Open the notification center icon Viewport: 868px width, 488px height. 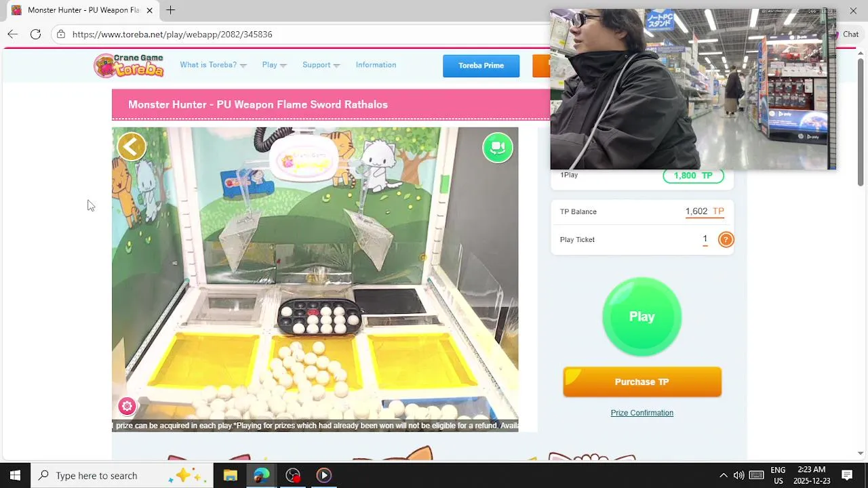[847, 475]
